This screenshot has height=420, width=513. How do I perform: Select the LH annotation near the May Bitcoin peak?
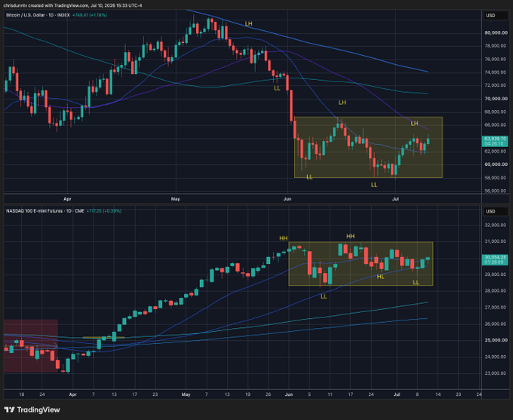[249, 24]
